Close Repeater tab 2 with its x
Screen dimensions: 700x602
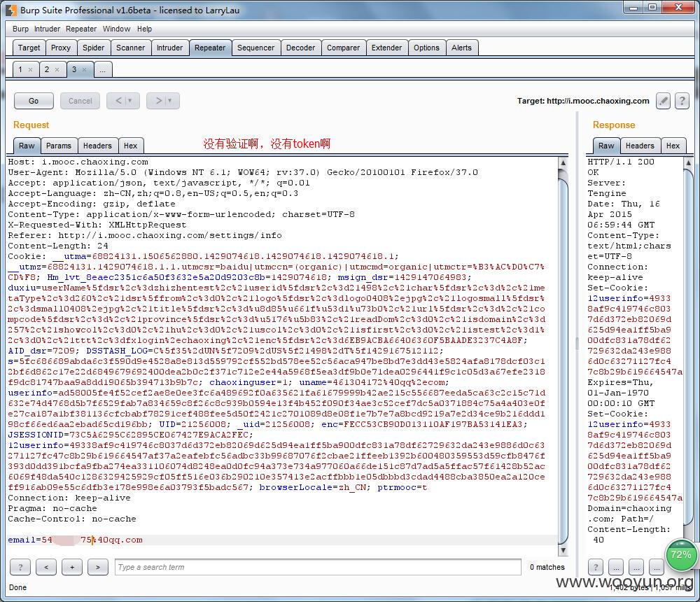[x=57, y=70]
